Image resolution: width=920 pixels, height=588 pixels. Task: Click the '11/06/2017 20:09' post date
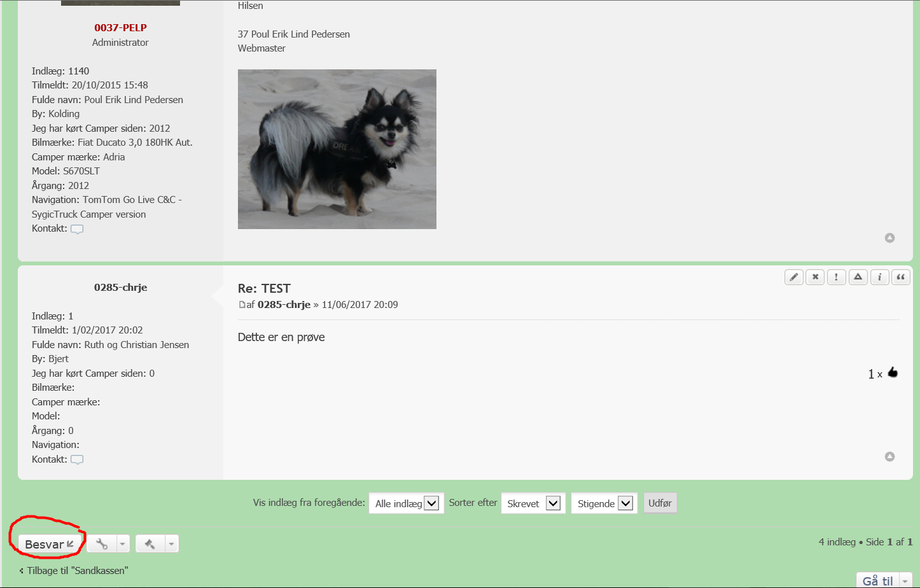tap(360, 305)
